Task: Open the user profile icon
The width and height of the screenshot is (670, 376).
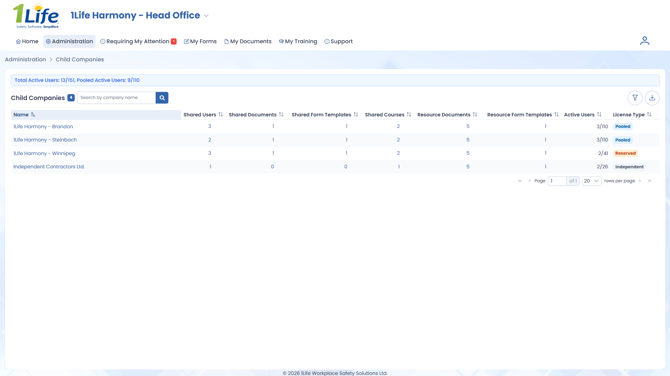Action: (644, 41)
